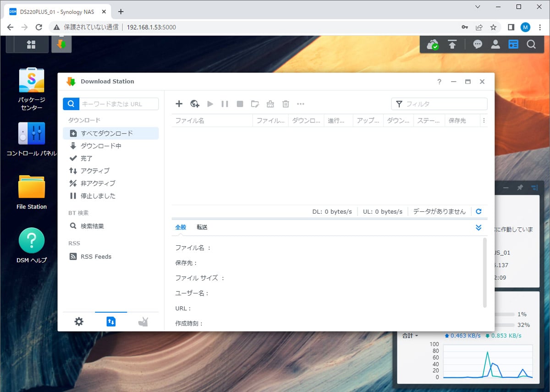Click the edit destination folder icon
This screenshot has height=392, width=550.
coord(255,104)
